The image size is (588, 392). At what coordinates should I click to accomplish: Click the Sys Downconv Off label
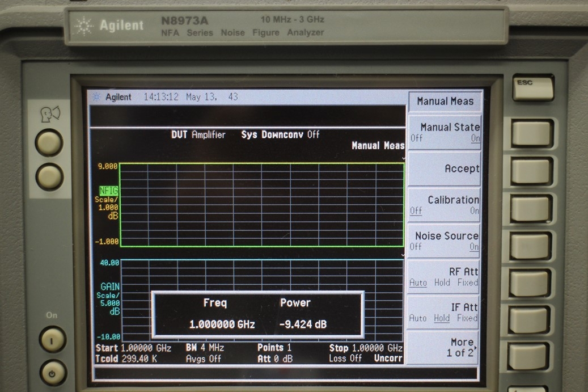point(281,134)
